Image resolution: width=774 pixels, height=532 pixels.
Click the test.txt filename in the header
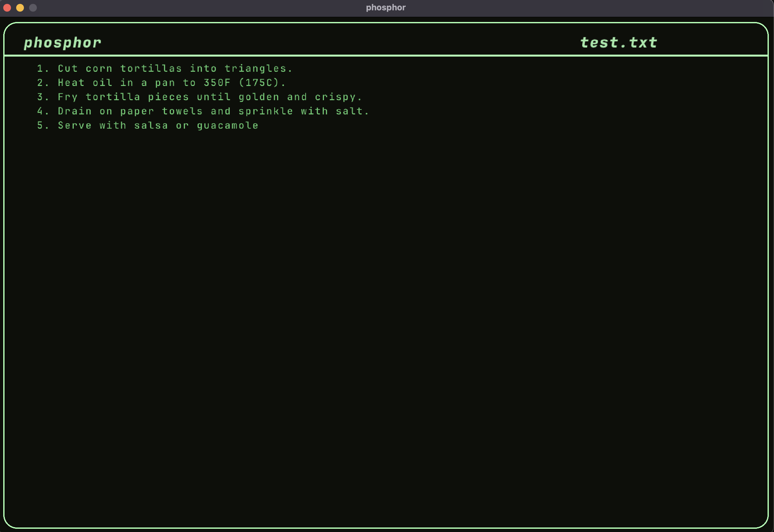[618, 43]
